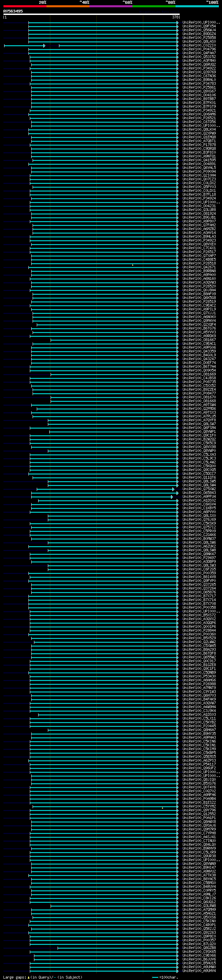Screen dimensions: 222x980
Task: Click hit label UniRef100_C5L9C3
Action: [199, 459]
